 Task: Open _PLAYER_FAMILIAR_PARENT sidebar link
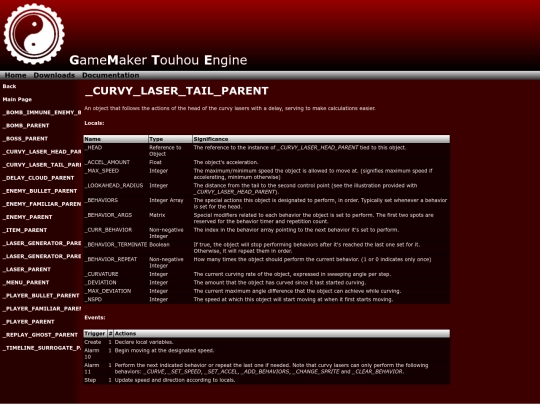tap(42, 309)
